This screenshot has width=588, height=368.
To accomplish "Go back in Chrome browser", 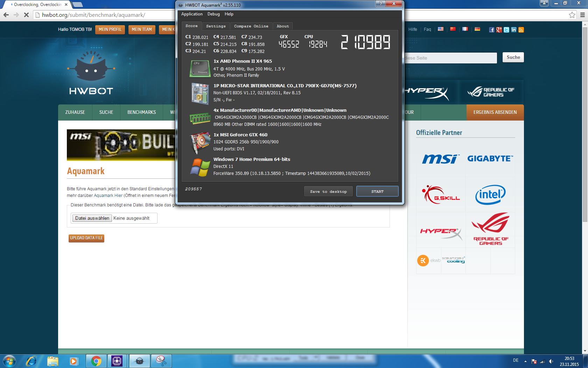I will [6, 15].
